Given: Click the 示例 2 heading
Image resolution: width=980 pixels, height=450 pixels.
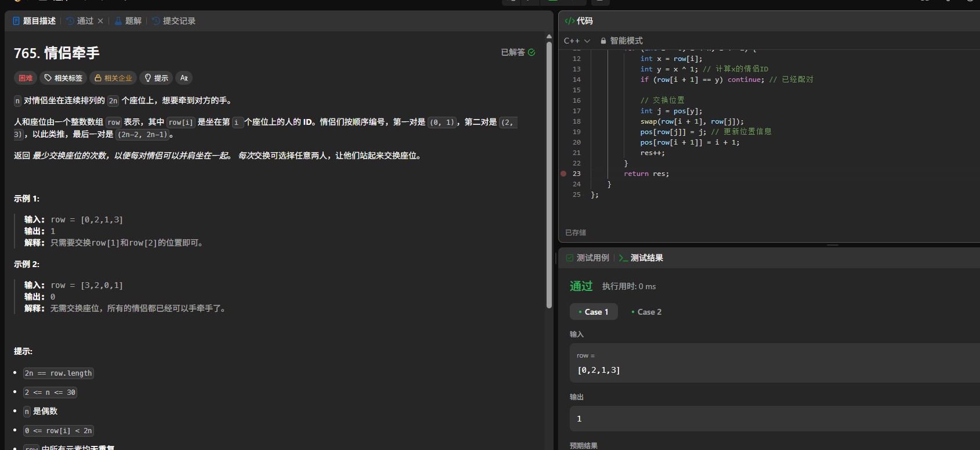Looking at the screenshot, I should pyautogui.click(x=27, y=264).
